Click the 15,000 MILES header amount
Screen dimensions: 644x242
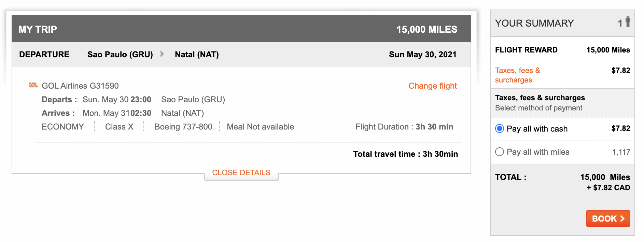[x=426, y=29]
